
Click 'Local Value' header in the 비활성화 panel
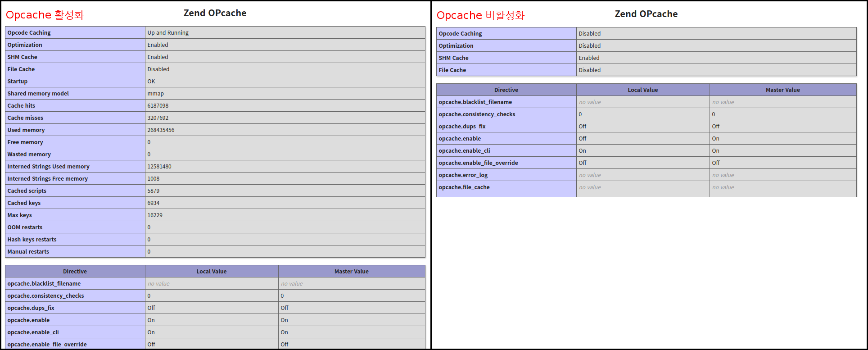coord(643,90)
